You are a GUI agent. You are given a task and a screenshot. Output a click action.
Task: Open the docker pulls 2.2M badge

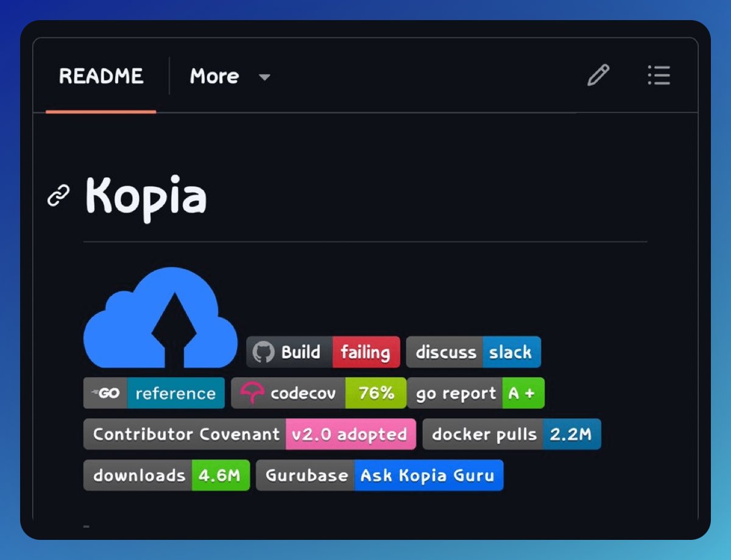(512, 434)
